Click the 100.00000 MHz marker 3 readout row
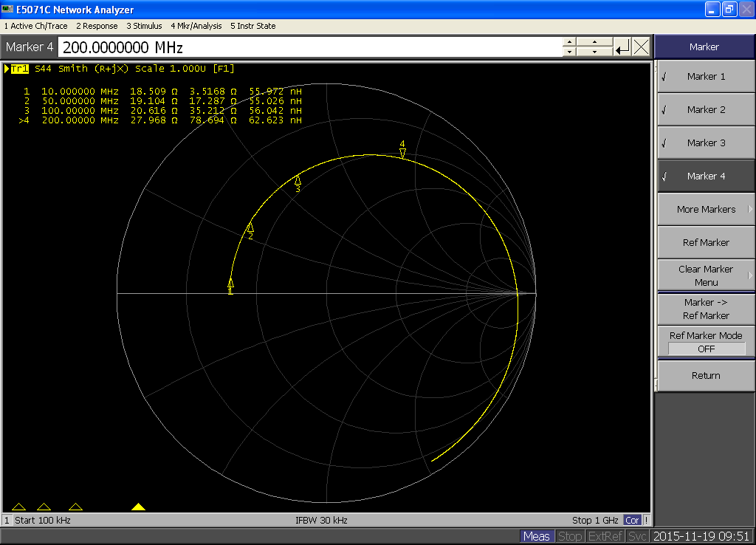Viewport: 756px width, 545px height. point(162,111)
